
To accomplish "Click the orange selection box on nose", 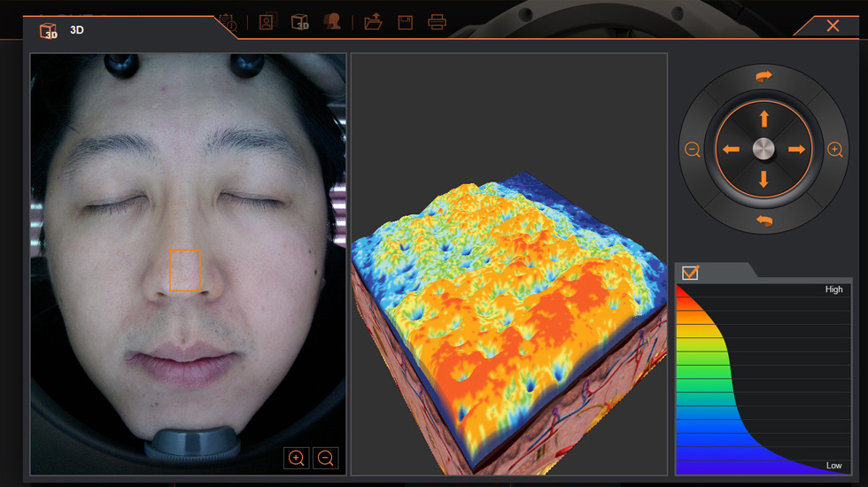I will [184, 271].
